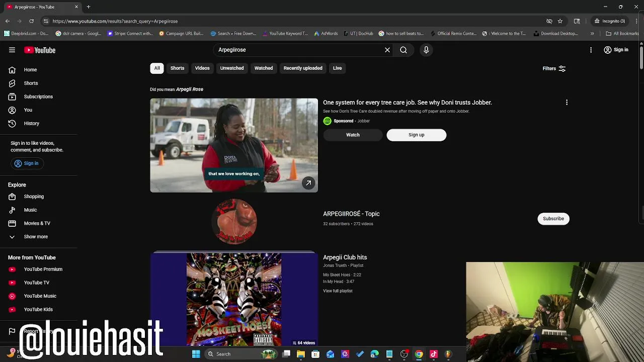Open the YouTube hamburger guide menu
The image size is (644, 362).
12,50
